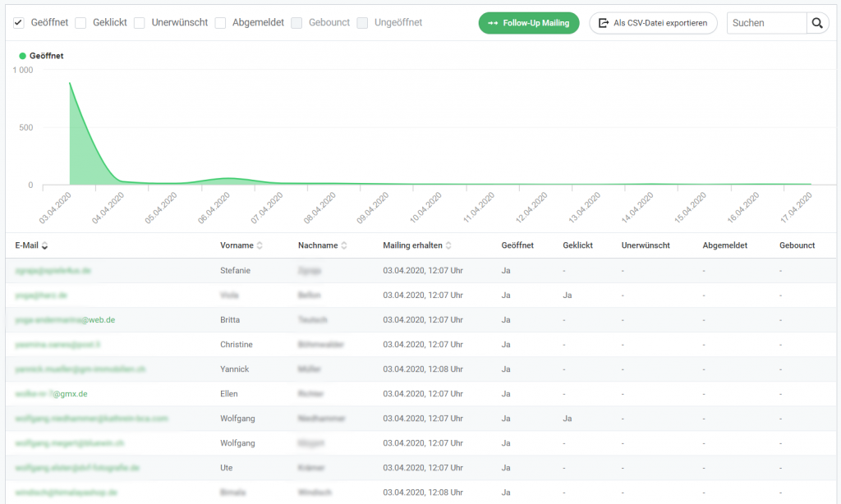Start a Follow-Up Mailing
Image resolution: width=841 pixels, height=504 pixels.
coord(529,23)
